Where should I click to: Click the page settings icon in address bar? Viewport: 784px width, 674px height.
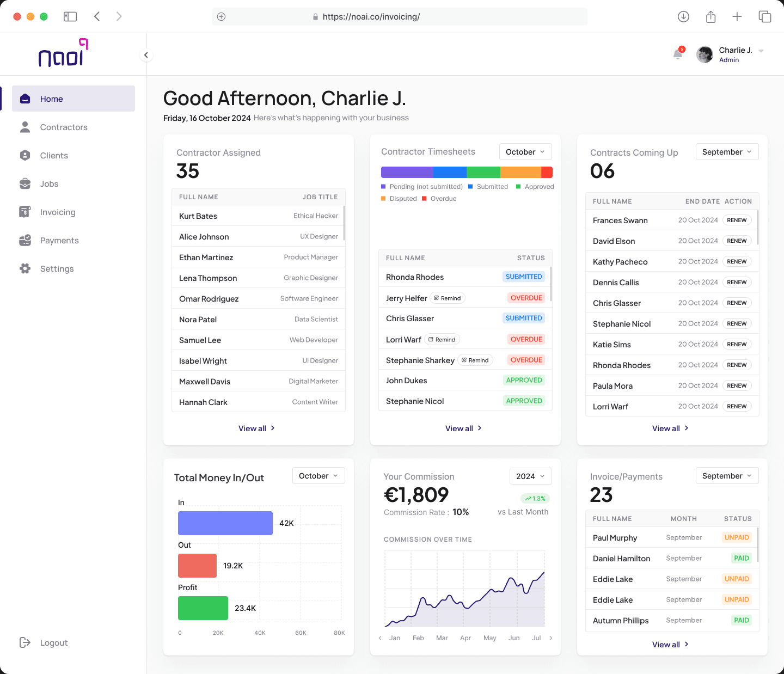(221, 16)
